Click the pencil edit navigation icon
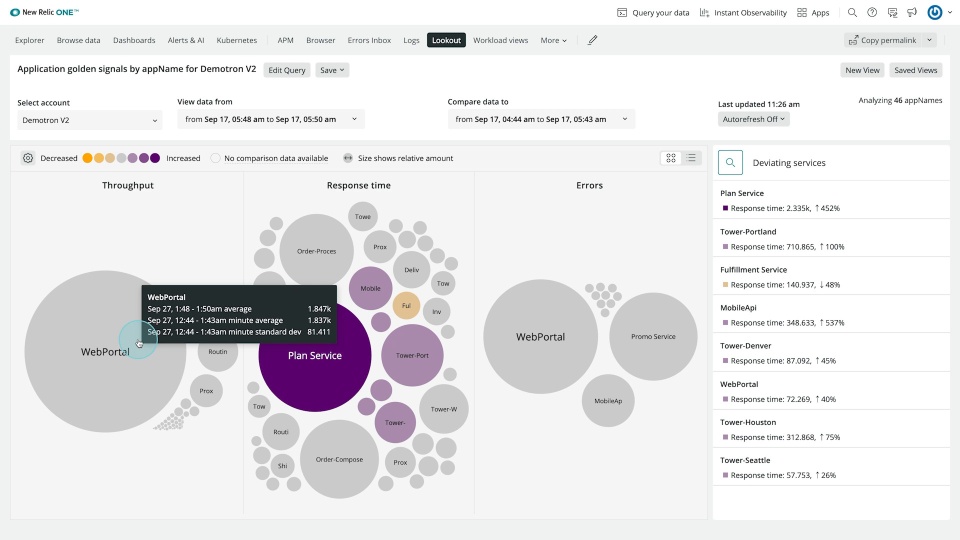The width and height of the screenshot is (960, 540). (592, 40)
